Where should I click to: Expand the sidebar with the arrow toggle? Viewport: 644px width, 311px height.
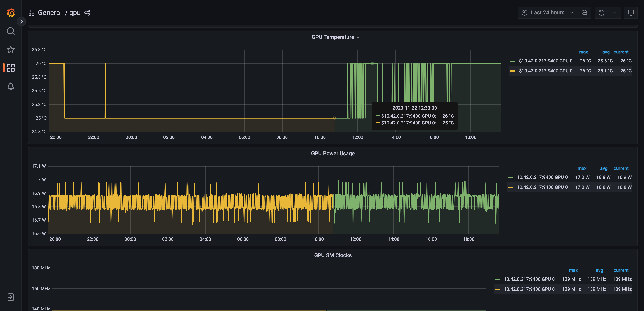(21, 21)
